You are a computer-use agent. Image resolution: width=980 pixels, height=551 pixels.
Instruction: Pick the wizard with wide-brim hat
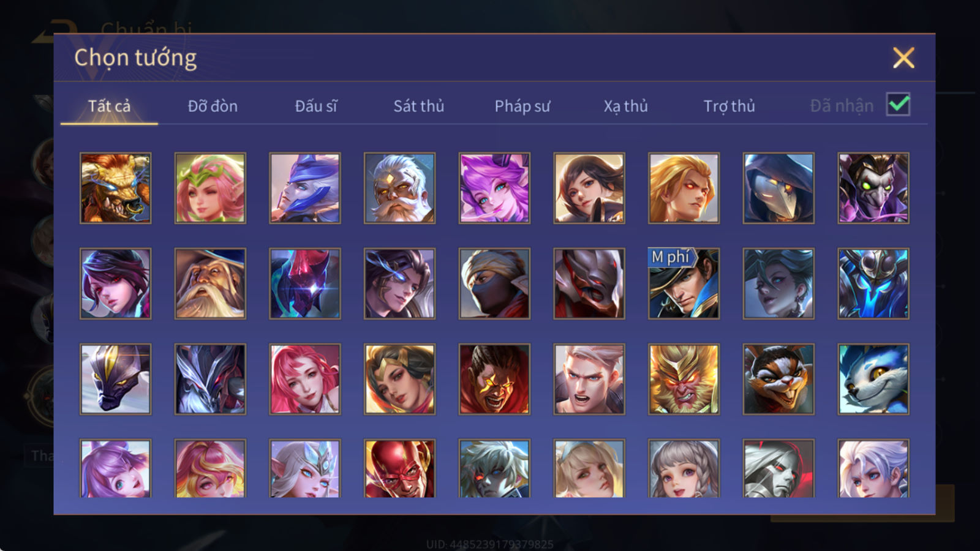pyautogui.click(x=210, y=283)
